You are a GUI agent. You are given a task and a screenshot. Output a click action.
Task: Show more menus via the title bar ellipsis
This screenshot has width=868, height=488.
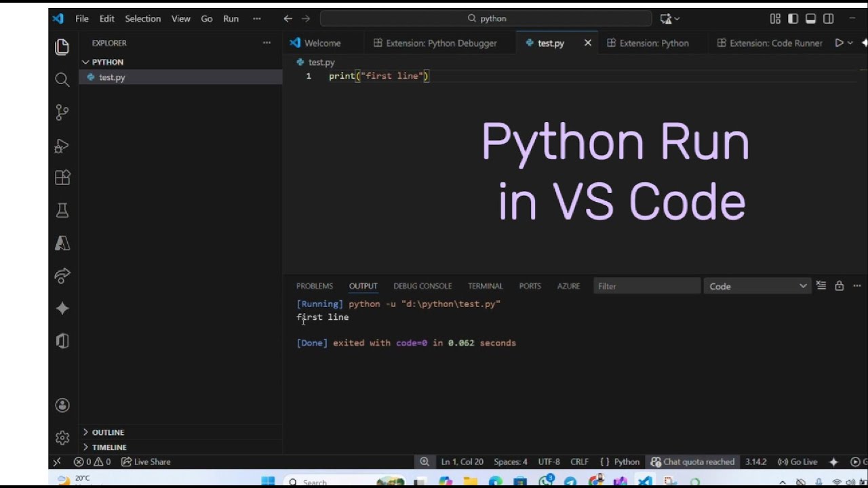[256, 19]
